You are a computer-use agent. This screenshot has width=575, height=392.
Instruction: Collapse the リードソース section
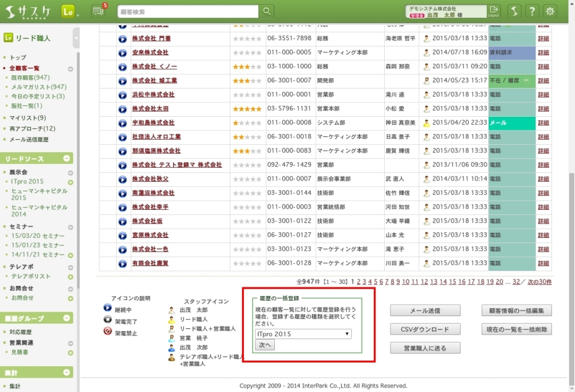67,159
